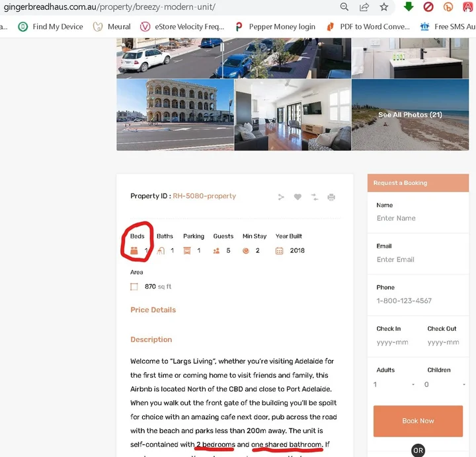Click the browser share page icon
This screenshot has height=457, width=476.
[364, 7]
